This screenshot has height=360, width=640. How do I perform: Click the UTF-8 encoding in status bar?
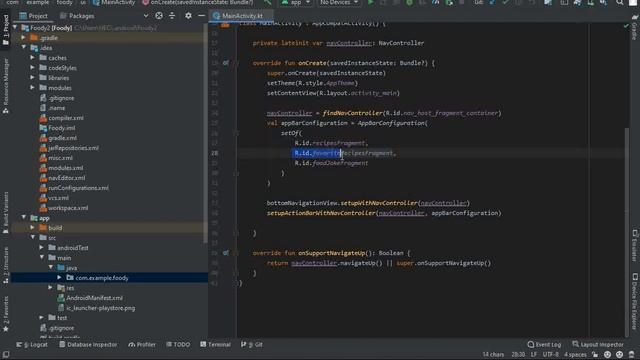coord(551,354)
